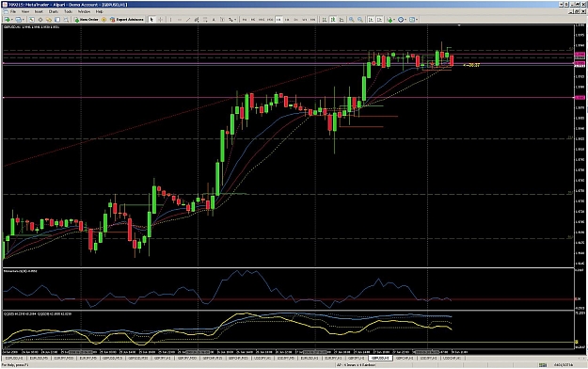Open the File menu

(x=13, y=11)
